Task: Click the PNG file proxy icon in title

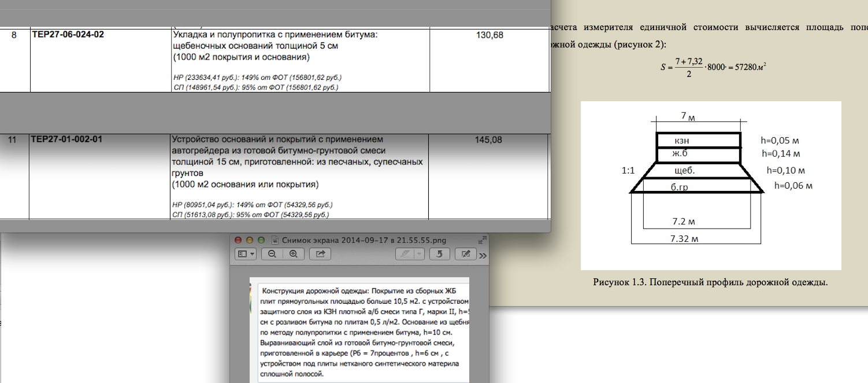Action: [276, 240]
